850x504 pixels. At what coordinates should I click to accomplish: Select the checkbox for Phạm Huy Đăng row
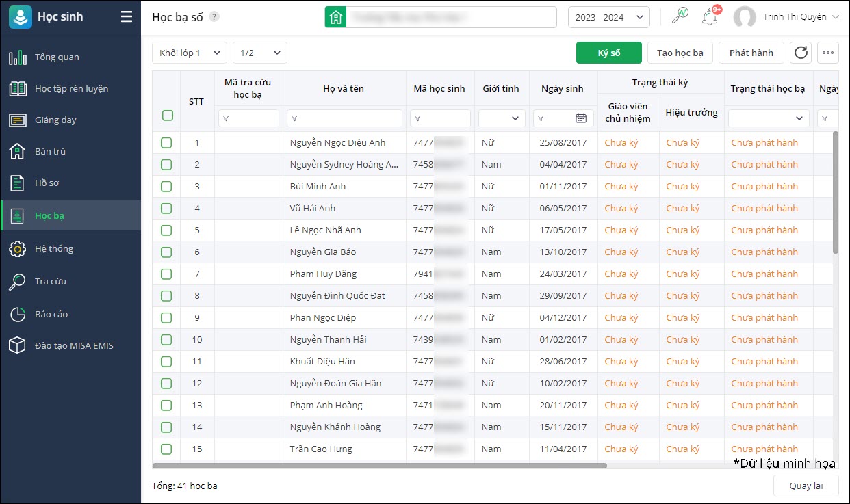[166, 274]
